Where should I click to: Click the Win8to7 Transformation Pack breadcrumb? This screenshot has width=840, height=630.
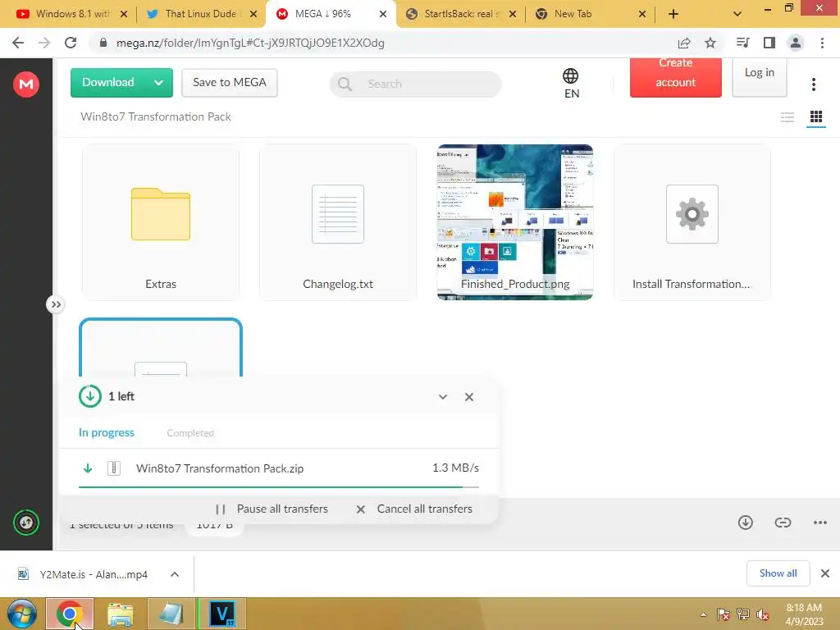pyautogui.click(x=155, y=116)
